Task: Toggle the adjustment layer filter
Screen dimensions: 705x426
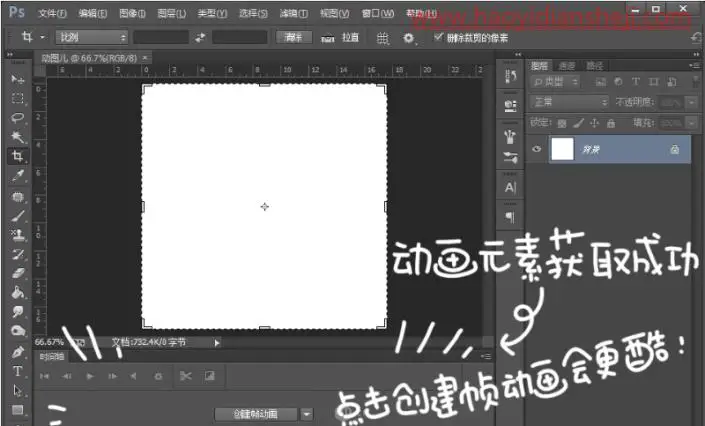Action: click(619, 82)
